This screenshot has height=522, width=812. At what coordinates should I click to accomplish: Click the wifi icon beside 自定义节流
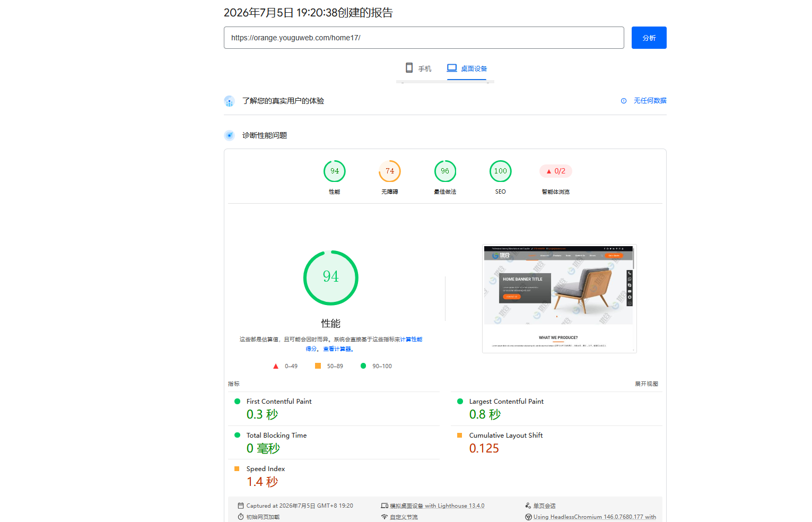[385, 517]
